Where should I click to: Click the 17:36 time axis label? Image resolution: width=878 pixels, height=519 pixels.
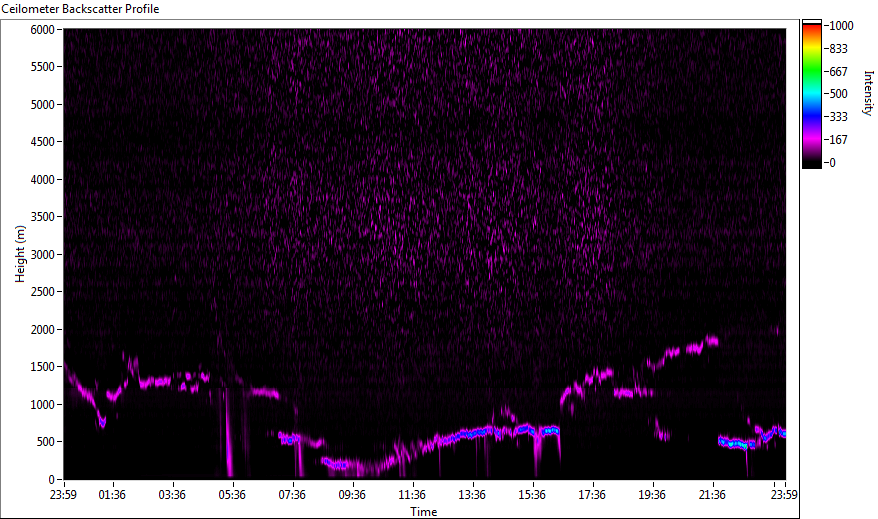[x=592, y=495]
